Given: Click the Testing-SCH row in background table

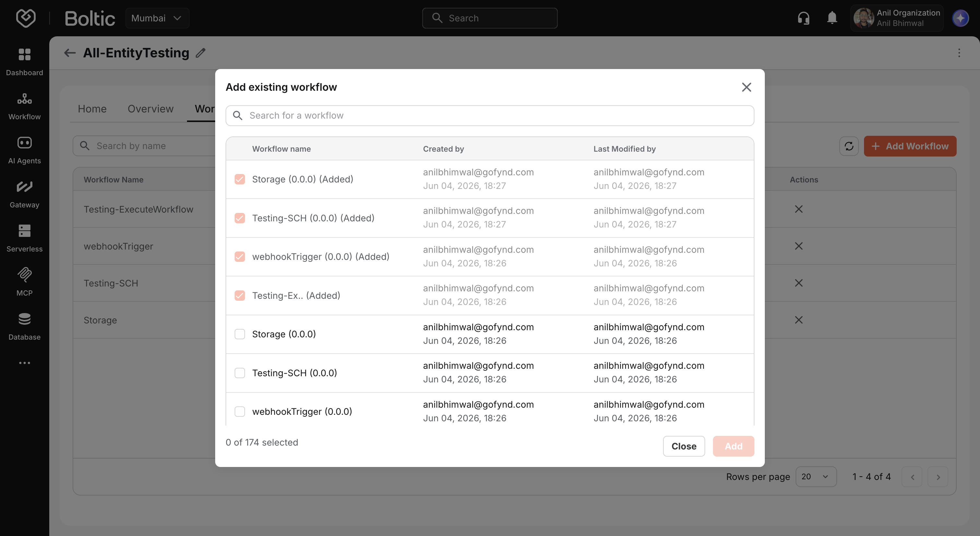Looking at the screenshot, I should pos(111,283).
